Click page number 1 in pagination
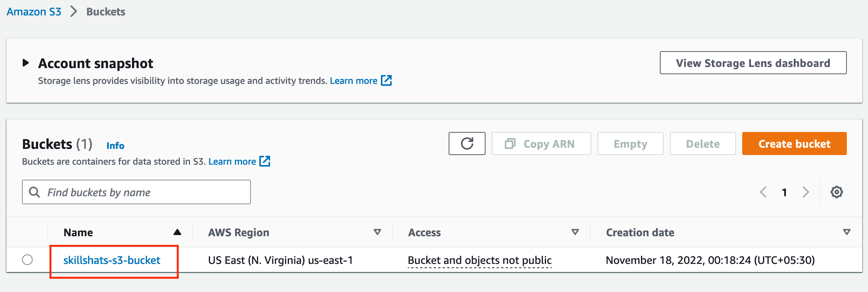 [x=784, y=192]
